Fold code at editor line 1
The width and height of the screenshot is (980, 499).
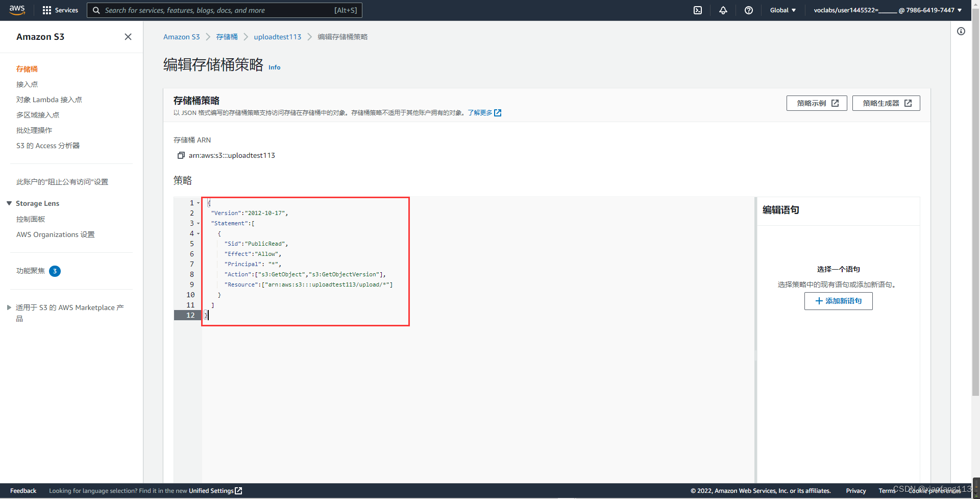tap(198, 203)
